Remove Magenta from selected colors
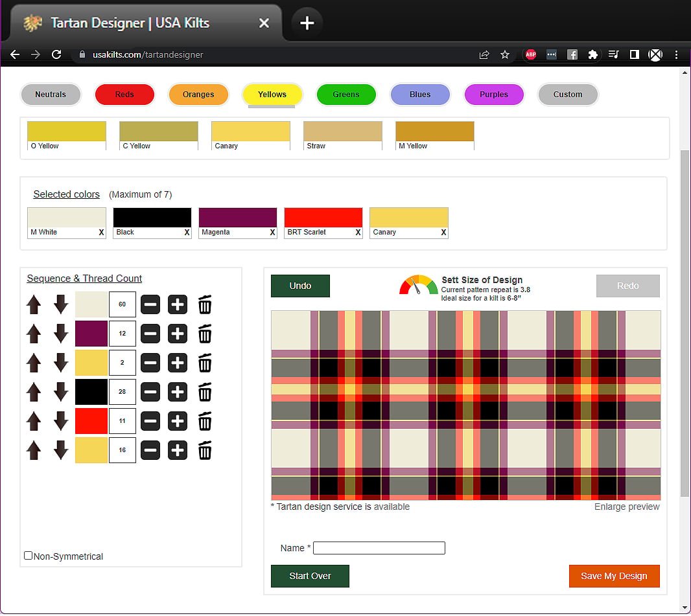Screen dimensions: 691x616 pyautogui.click(x=272, y=233)
